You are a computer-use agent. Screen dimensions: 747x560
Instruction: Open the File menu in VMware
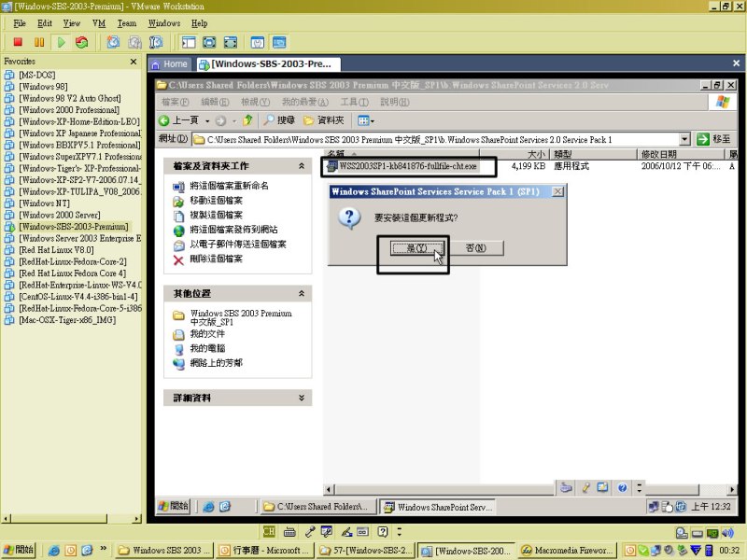pos(20,23)
